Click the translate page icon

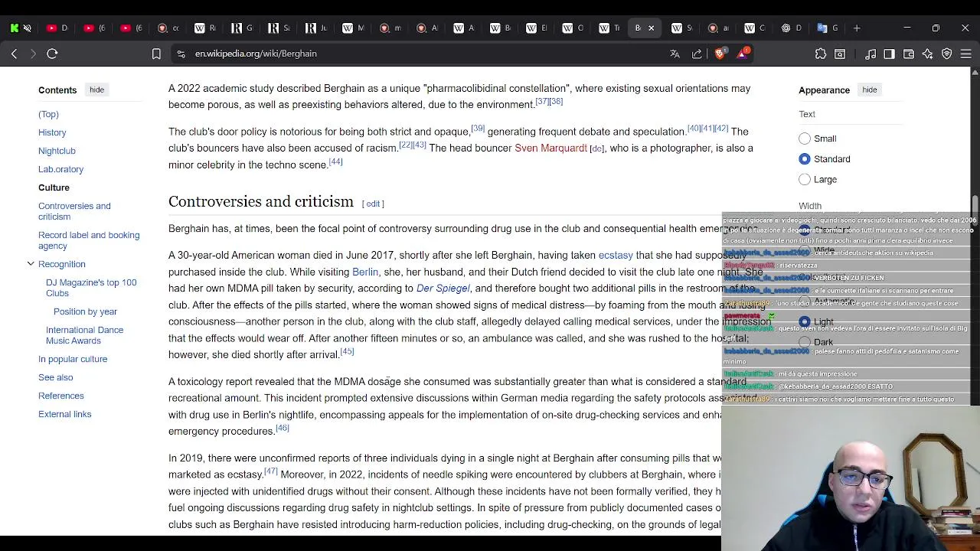(x=675, y=54)
